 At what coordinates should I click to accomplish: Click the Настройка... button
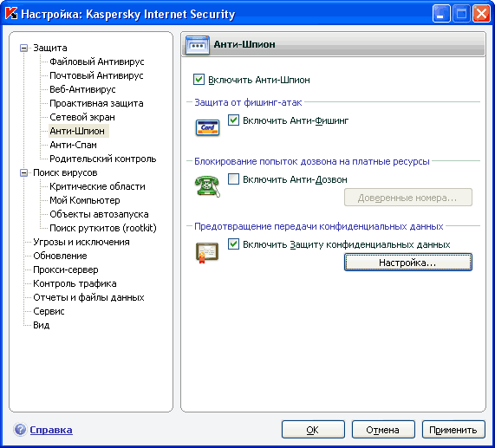point(408,263)
